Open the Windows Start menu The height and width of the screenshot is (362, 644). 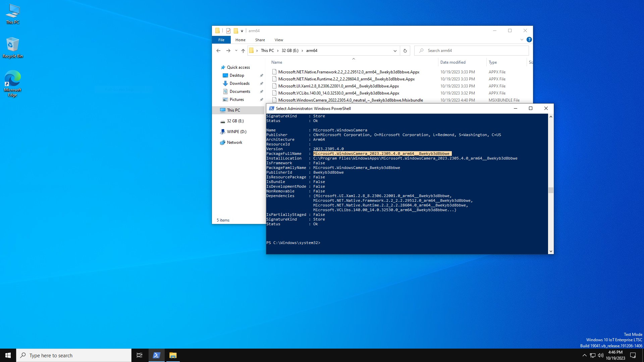(8, 355)
